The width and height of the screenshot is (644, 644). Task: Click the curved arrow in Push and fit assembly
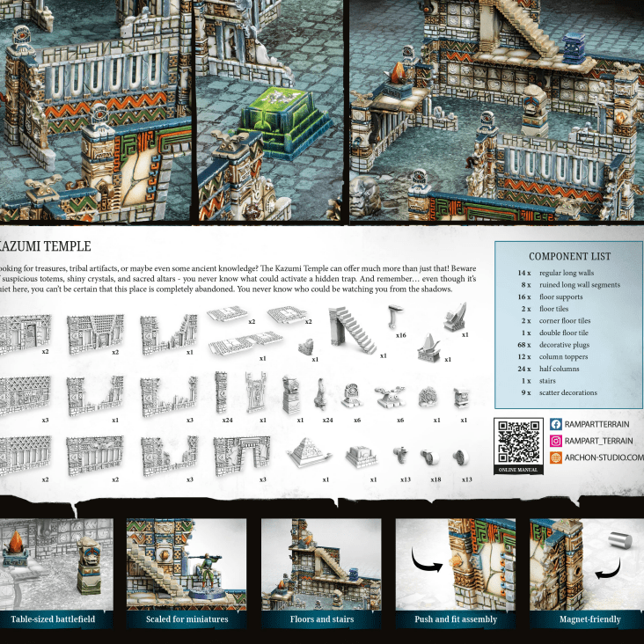[425, 563]
